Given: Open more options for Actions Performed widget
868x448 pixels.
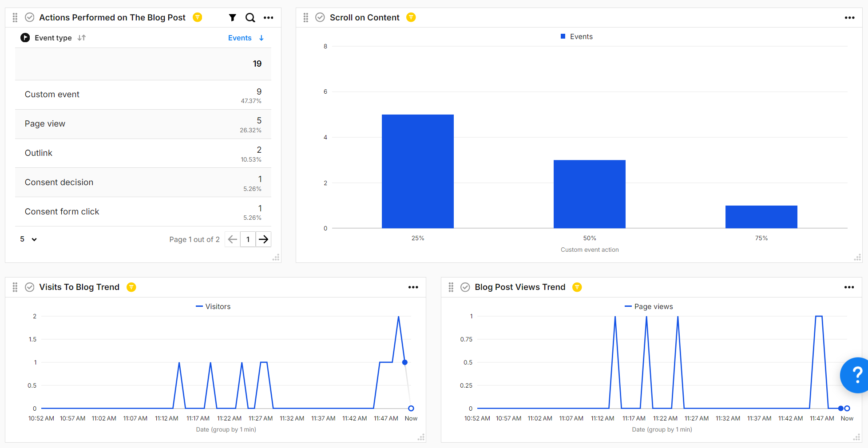Looking at the screenshot, I should pyautogui.click(x=269, y=18).
